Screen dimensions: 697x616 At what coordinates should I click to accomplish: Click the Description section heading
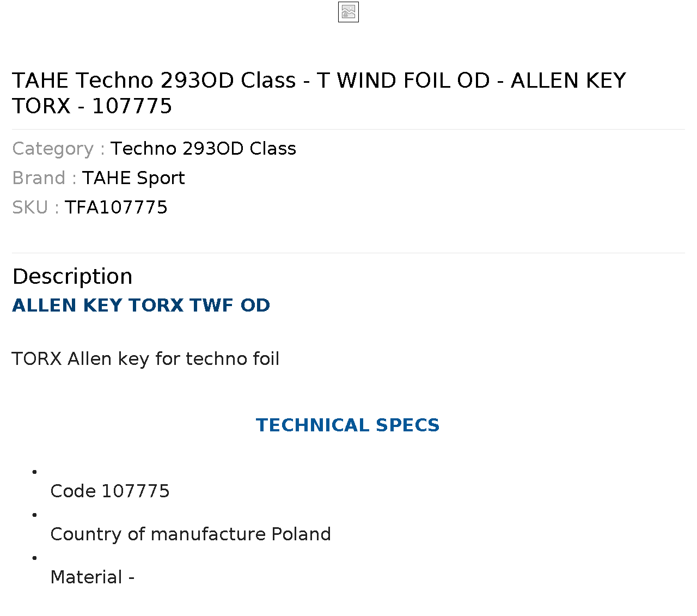[72, 277]
